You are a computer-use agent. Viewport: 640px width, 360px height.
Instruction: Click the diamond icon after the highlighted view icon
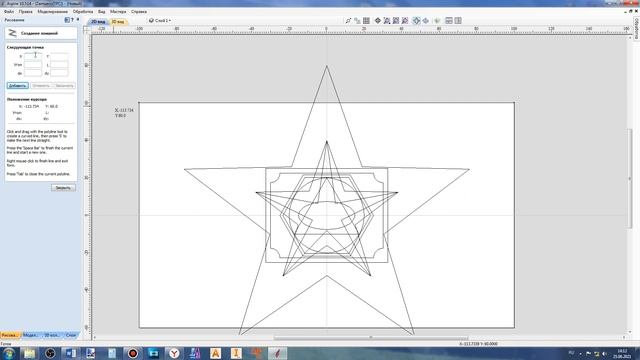coord(426,20)
